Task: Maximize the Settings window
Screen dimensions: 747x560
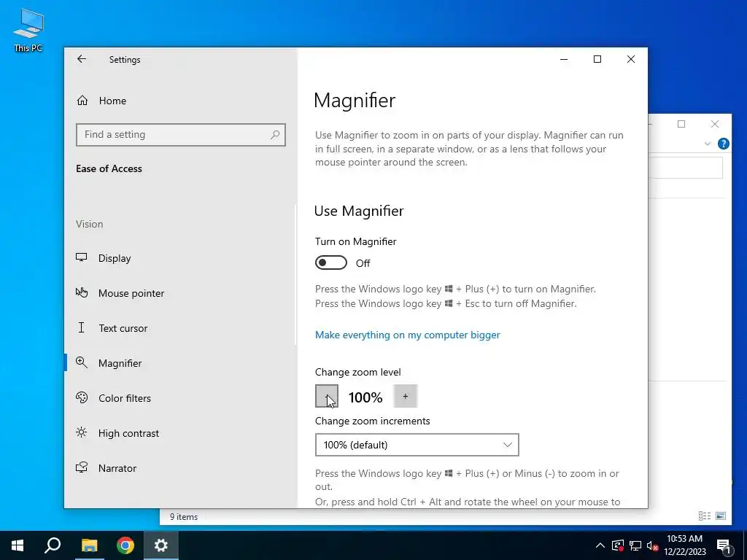Action: 597,59
